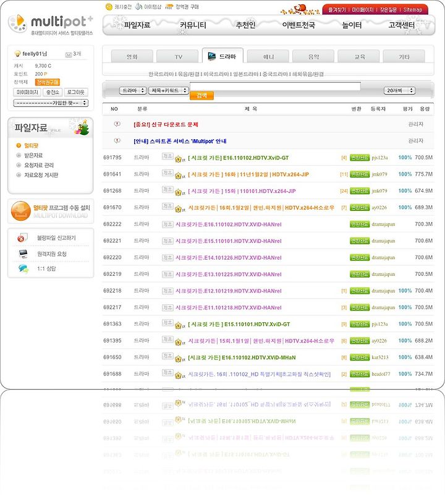Switch to the TV tab
Viewport: 445px width, 504px height.
point(177,56)
